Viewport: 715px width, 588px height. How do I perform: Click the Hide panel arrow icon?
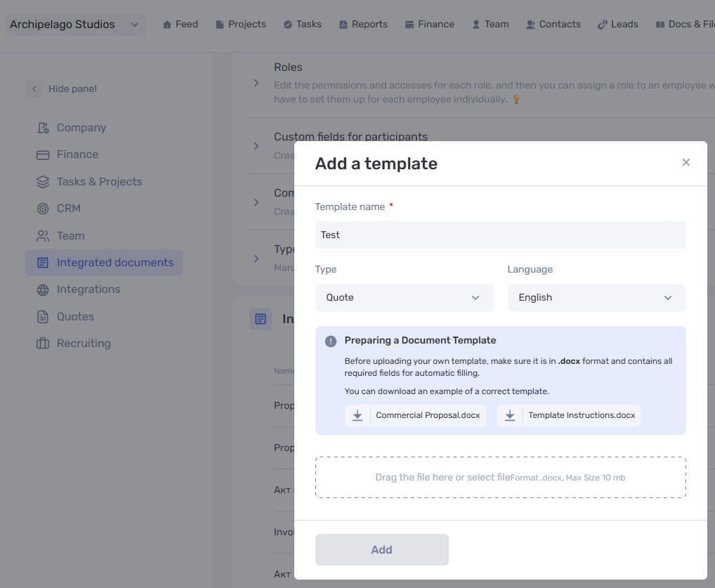pyautogui.click(x=34, y=89)
